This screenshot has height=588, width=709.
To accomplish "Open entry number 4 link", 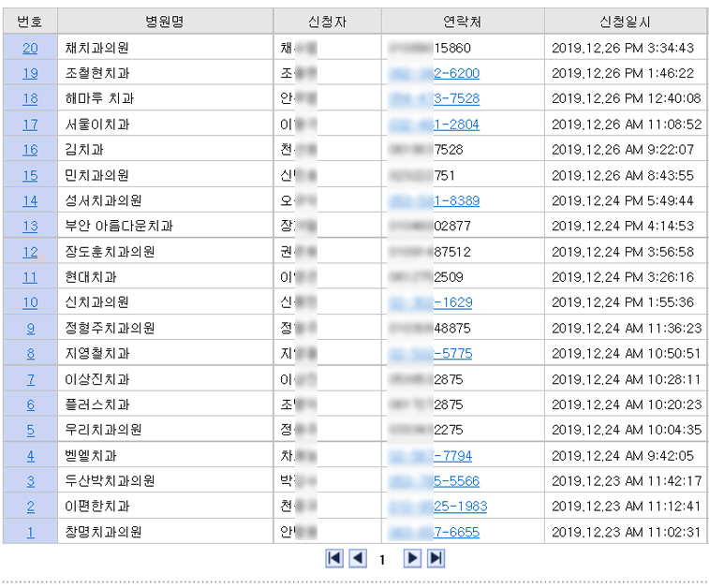I will coord(30,455).
